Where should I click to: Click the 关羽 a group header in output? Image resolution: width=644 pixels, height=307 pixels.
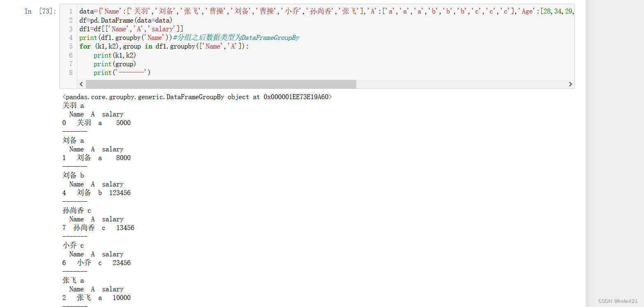(x=73, y=105)
